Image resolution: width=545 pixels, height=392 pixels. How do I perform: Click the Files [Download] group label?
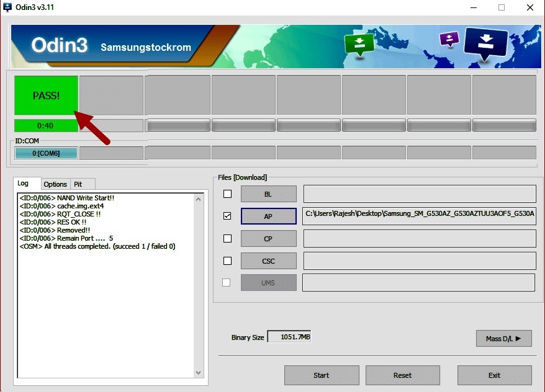pos(242,177)
